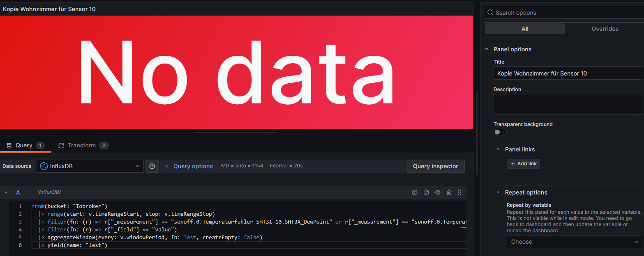Click the InfluxDB data source logo

(x=44, y=166)
